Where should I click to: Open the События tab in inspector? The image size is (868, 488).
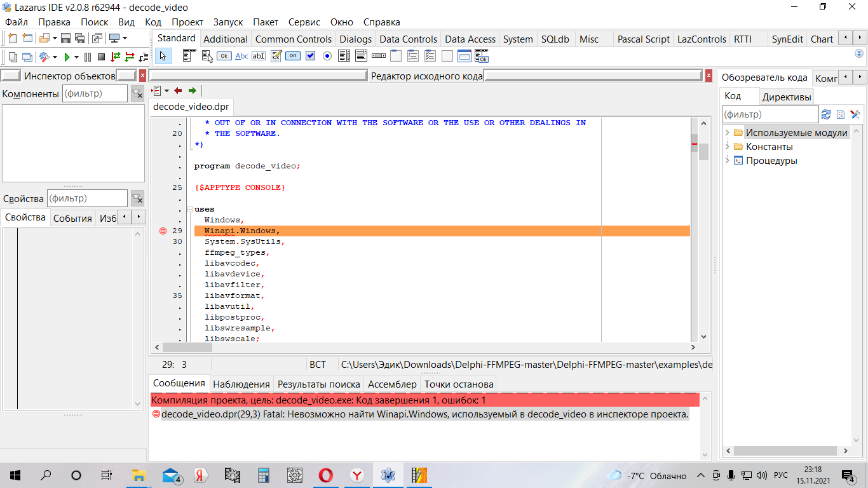pos(72,218)
